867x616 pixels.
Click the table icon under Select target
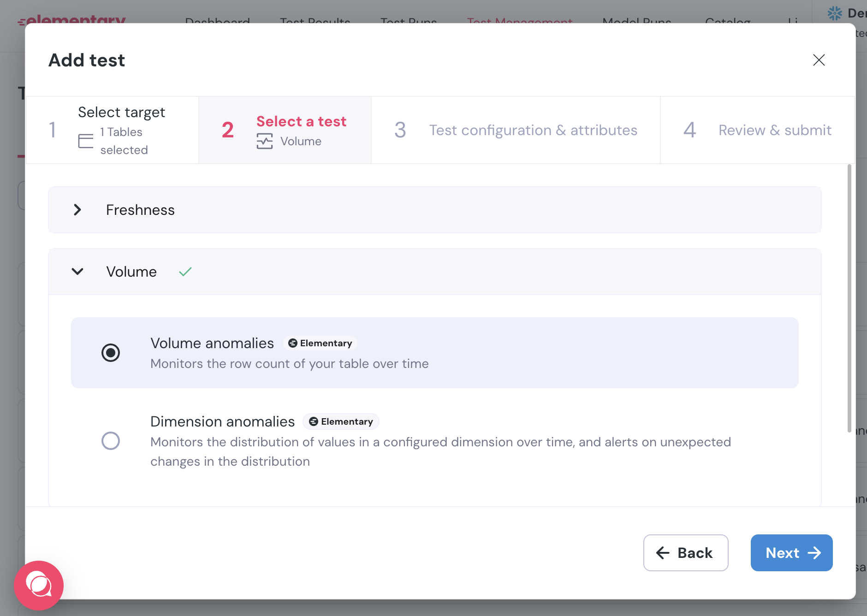click(x=86, y=141)
